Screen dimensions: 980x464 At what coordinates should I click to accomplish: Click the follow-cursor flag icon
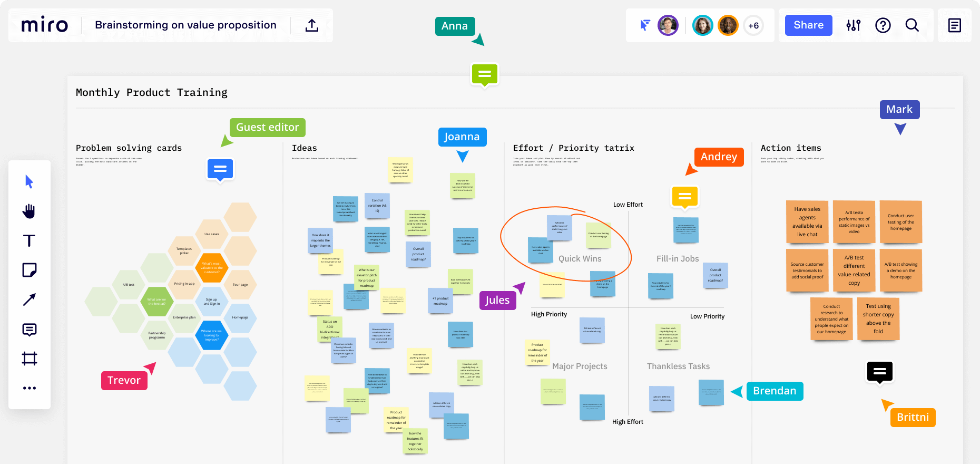click(645, 25)
